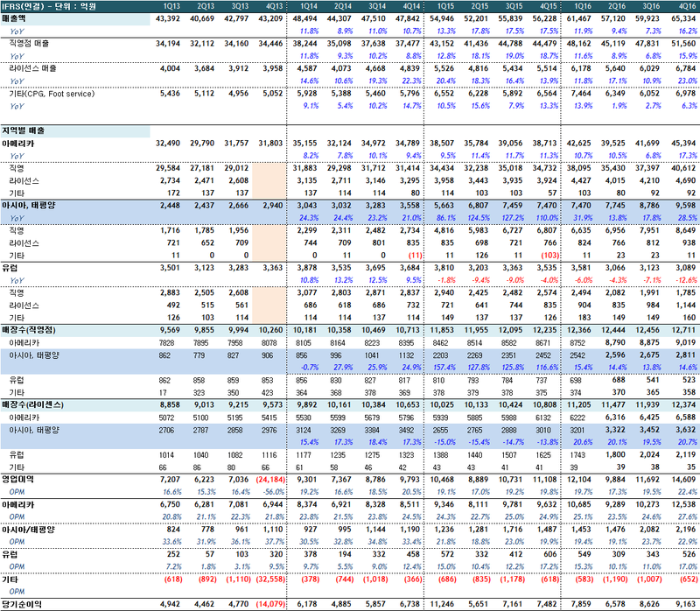Select the '매장수(직영점)' row label
This screenshot has height=611, width=700.
(29, 330)
